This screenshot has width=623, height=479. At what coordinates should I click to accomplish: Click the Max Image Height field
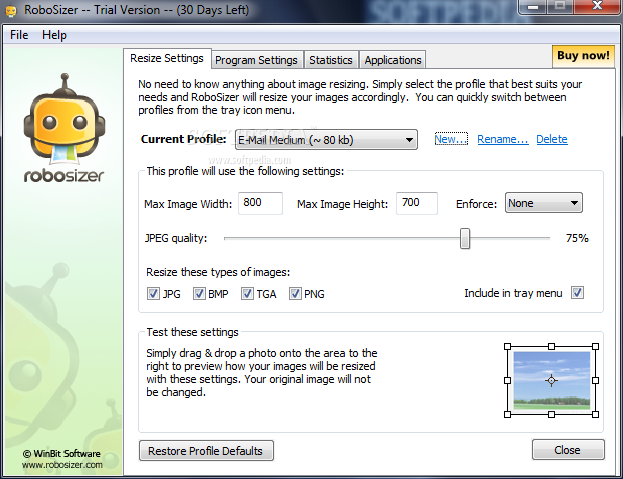click(x=417, y=203)
